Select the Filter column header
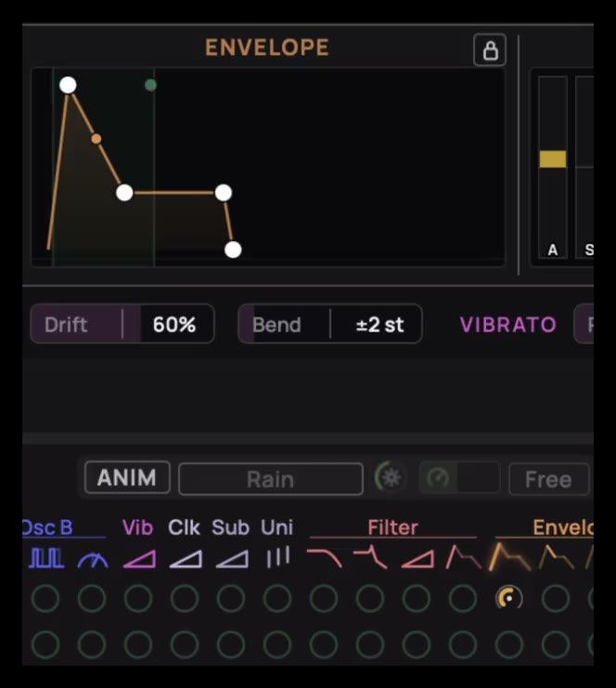Viewport: 616px width, 688px height. (x=393, y=528)
